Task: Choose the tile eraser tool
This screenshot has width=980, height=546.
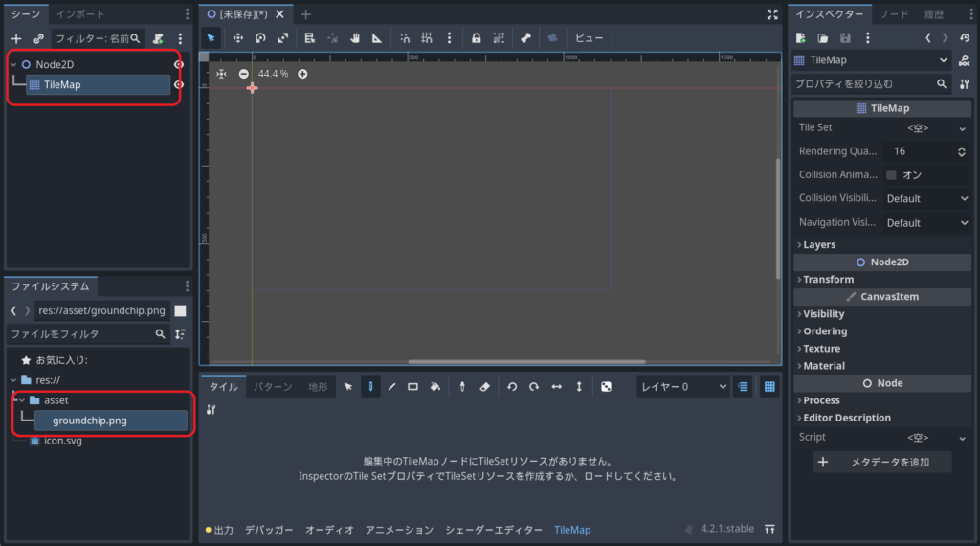Action: [x=484, y=387]
